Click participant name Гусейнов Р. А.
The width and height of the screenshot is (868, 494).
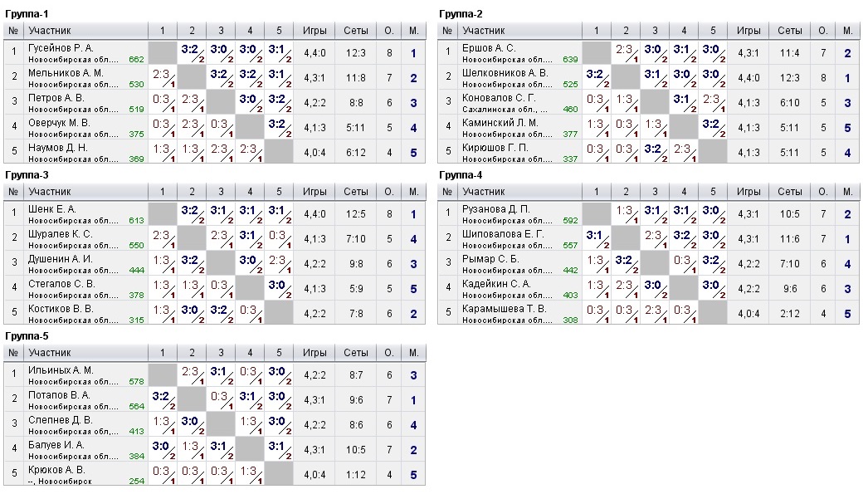tap(61, 48)
